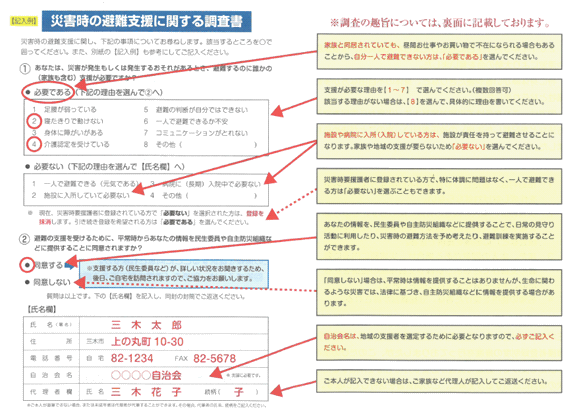Choose reason 7 コミュニケーションがとれない

tap(196, 133)
